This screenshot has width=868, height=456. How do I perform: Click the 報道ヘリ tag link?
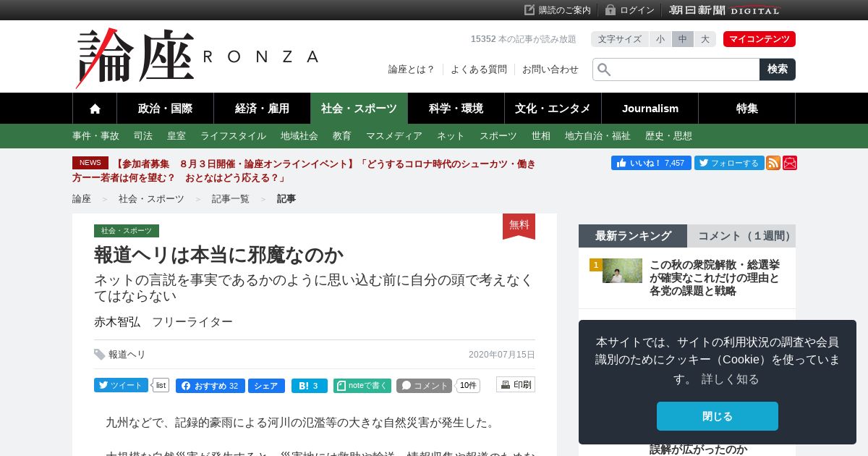coord(127,355)
